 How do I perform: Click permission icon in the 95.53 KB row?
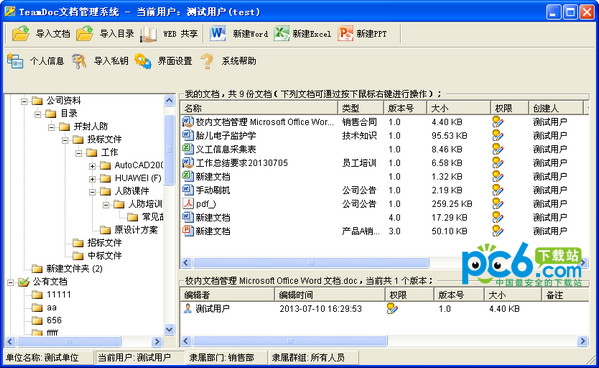[498, 135]
